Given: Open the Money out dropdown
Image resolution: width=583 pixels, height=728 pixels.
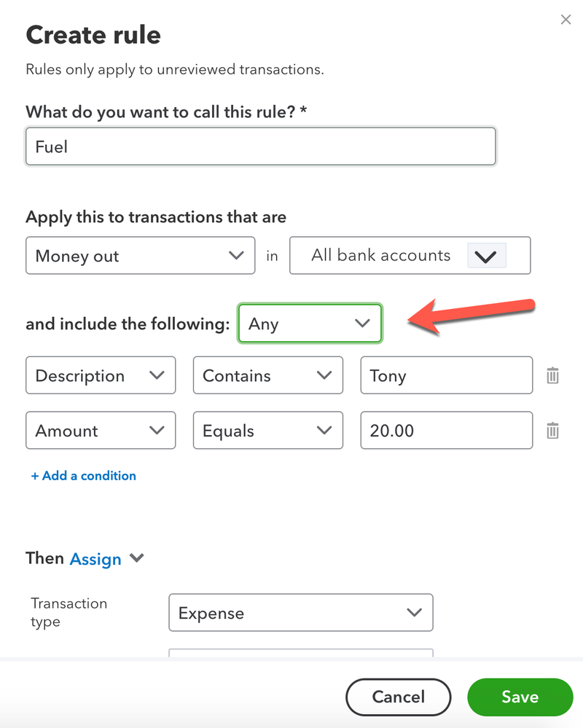Looking at the screenshot, I should coord(140,255).
